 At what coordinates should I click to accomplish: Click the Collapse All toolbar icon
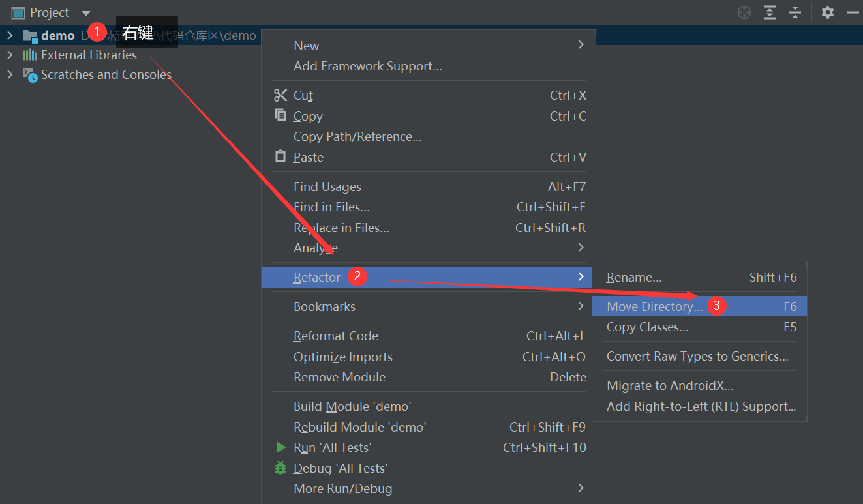coord(795,12)
